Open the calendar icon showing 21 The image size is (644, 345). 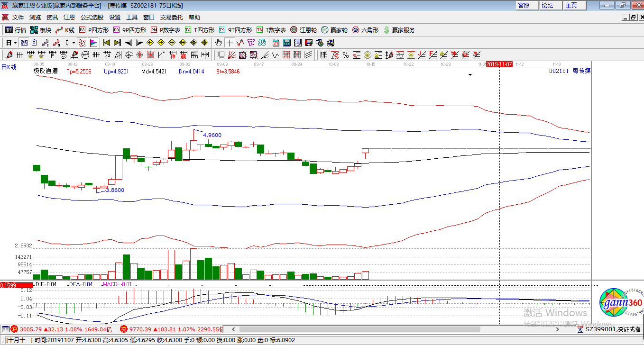tap(276, 43)
